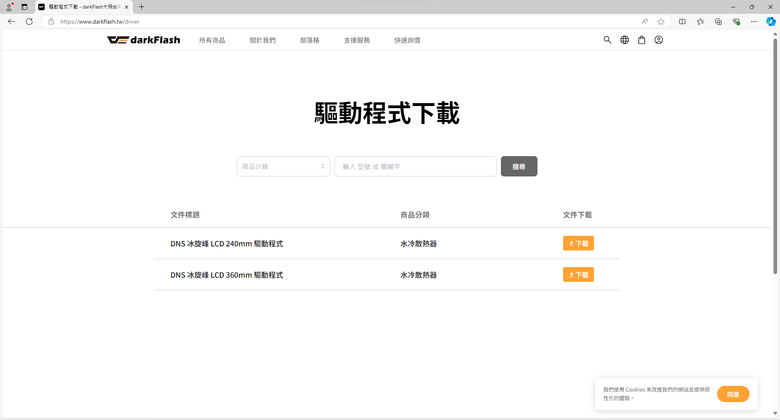780x420 pixels.
Task: Add the page to favorites with the star icon
Action: (x=661, y=21)
